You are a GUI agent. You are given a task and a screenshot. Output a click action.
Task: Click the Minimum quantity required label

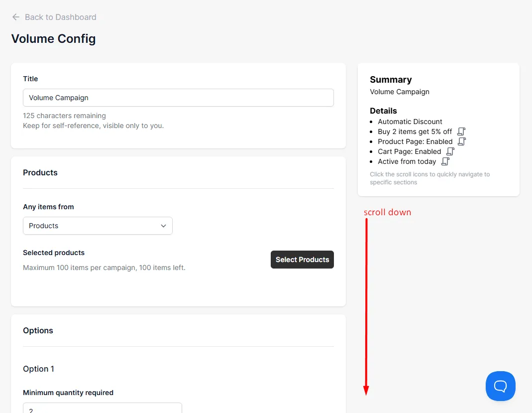click(68, 393)
